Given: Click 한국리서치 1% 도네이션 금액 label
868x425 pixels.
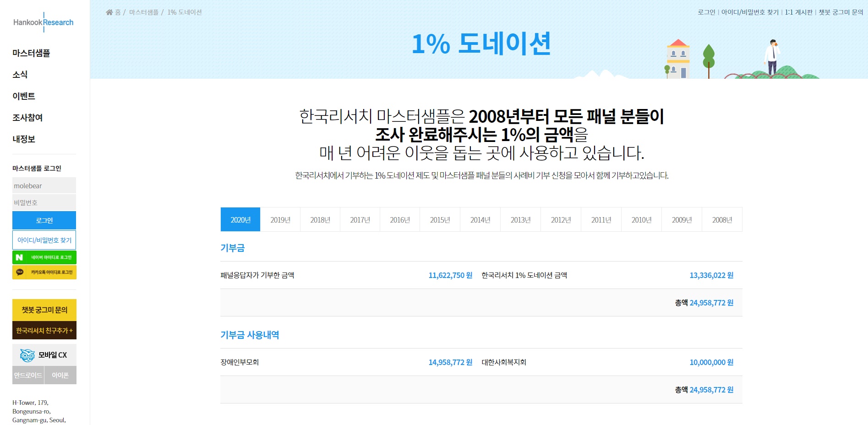Looking at the screenshot, I should (x=524, y=275).
